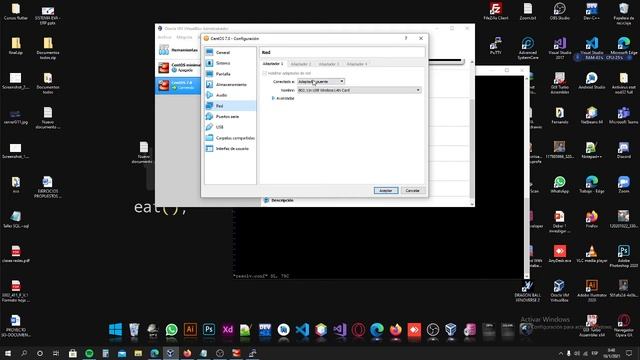Open Oracle VM VirtualBox desktop shortcut
Image resolution: width=640 pixels, height=360 pixels.
[x=560, y=291]
